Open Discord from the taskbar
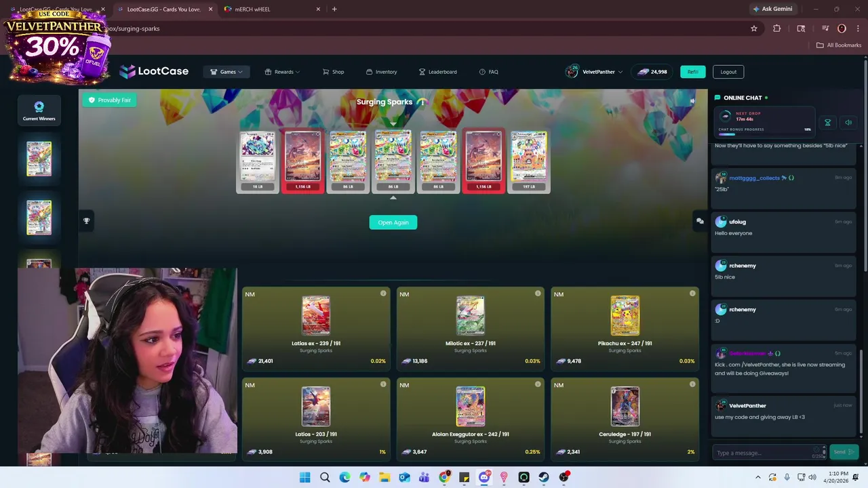The image size is (868, 488). tap(484, 477)
